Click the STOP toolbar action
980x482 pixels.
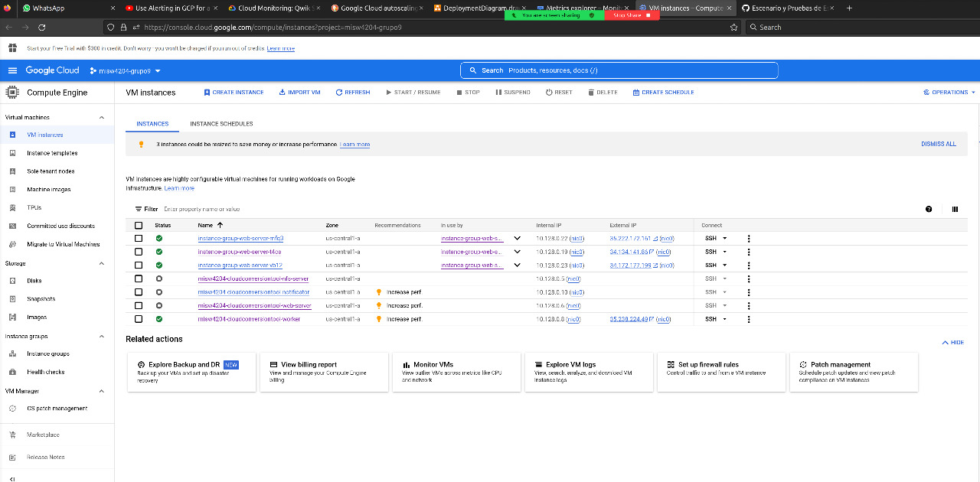pos(468,92)
